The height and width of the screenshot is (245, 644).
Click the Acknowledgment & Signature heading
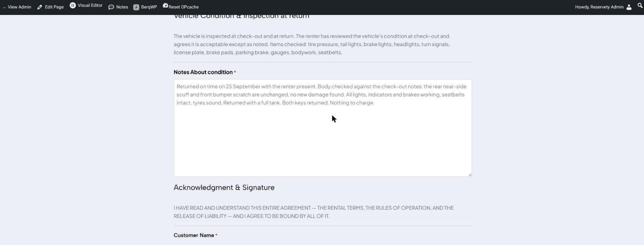tap(224, 188)
